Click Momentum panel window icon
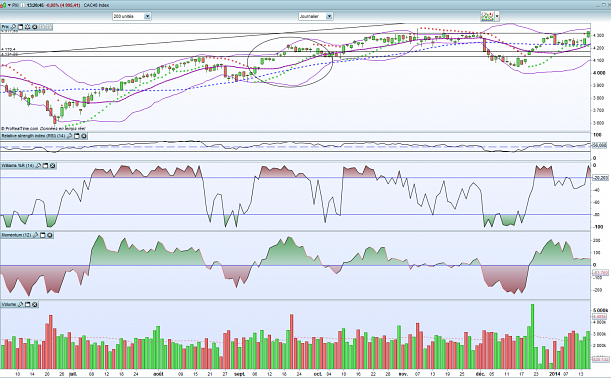611x378 pixels. click(x=42, y=235)
